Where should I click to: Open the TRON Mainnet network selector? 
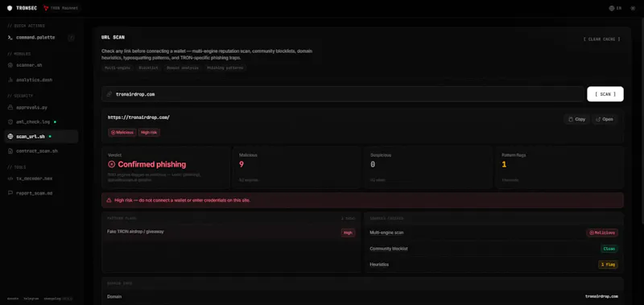tap(61, 8)
